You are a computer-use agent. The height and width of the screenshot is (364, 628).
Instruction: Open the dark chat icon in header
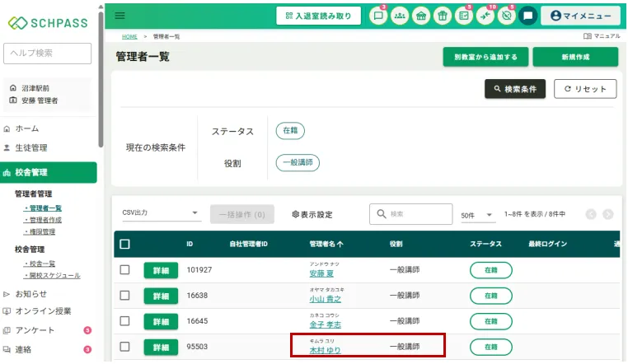pos(528,16)
